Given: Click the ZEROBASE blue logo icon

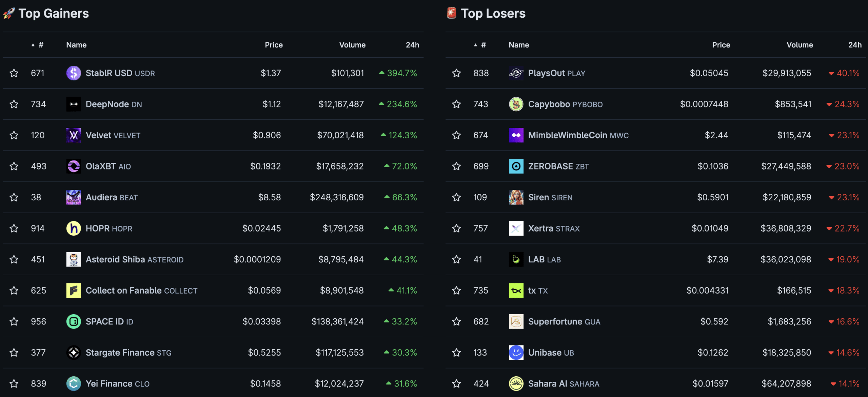Looking at the screenshot, I should click(516, 166).
